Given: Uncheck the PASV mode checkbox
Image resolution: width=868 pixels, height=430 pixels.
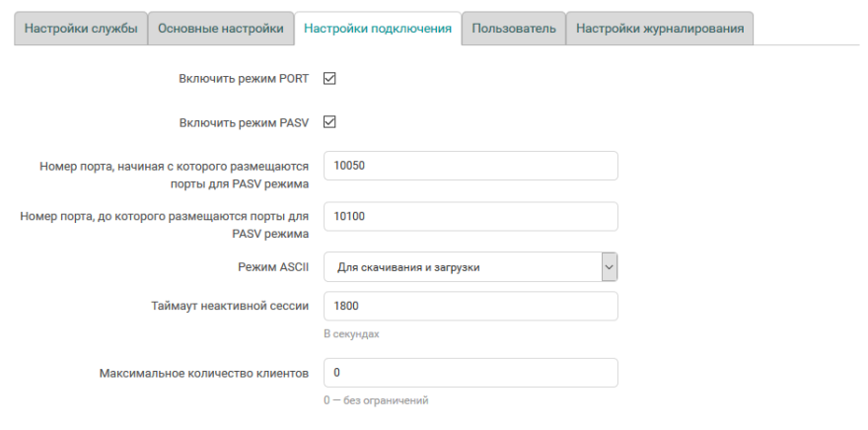Looking at the screenshot, I should (x=330, y=122).
